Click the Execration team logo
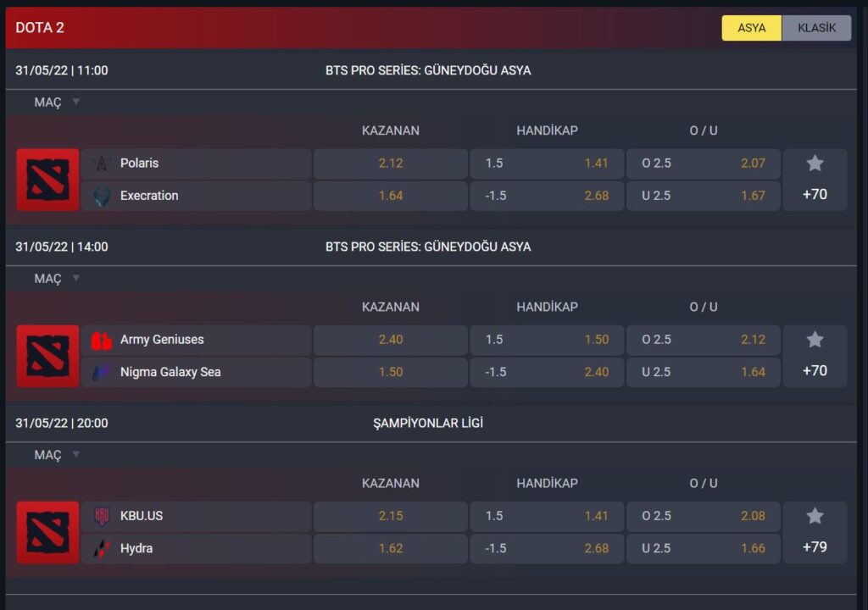 tap(102, 196)
